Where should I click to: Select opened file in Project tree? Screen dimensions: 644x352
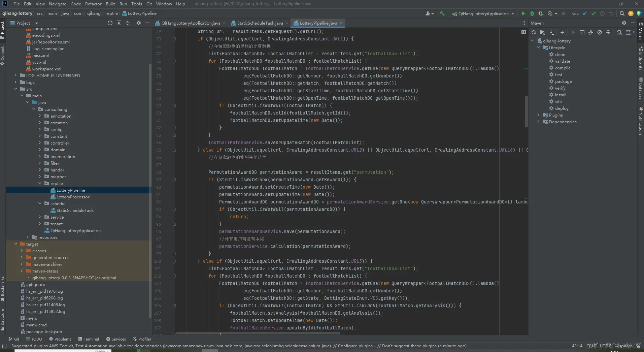pyautogui.click(x=110, y=23)
